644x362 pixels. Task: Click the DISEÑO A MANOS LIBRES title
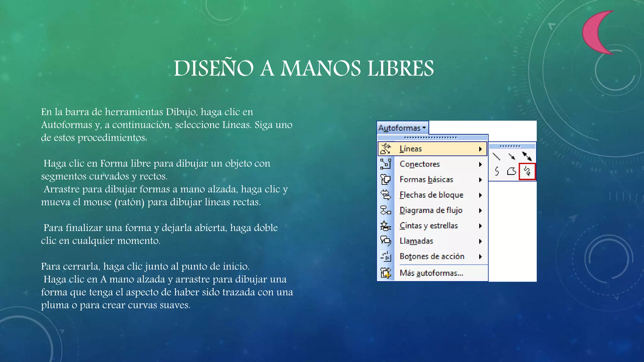304,68
